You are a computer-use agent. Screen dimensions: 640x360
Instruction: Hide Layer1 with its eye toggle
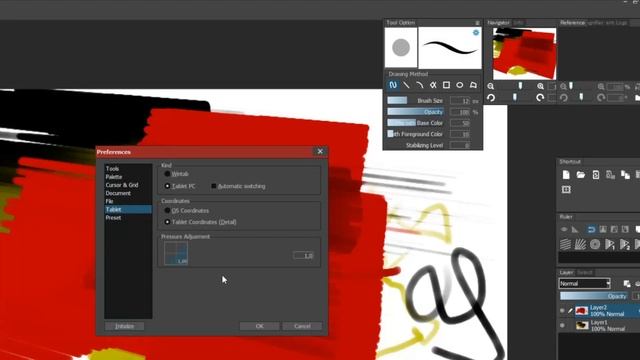[x=562, y=325]
